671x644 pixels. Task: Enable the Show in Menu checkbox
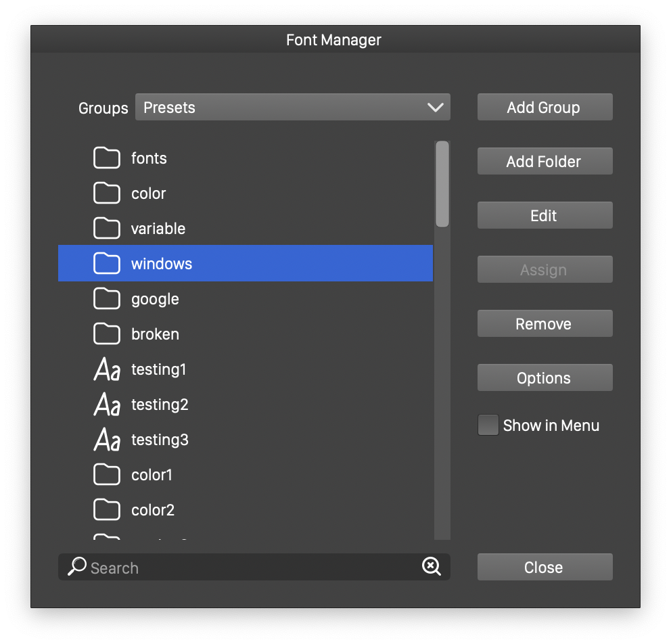(488, 425)
